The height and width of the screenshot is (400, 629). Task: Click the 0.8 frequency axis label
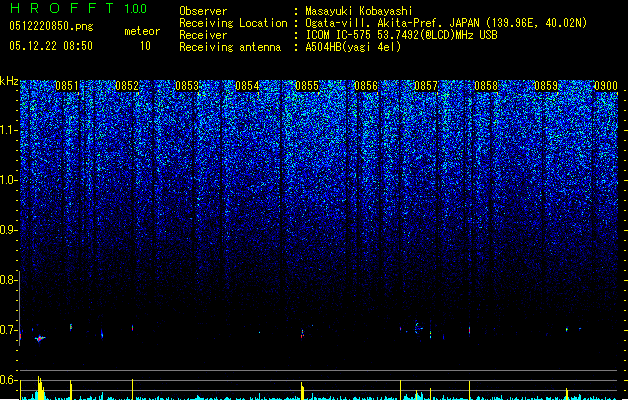[9, 280]
